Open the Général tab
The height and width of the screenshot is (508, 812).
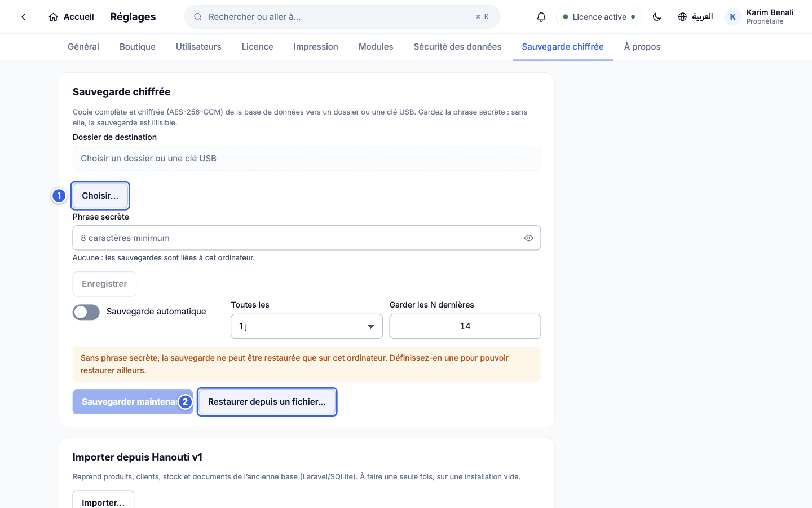click(83, 47)
